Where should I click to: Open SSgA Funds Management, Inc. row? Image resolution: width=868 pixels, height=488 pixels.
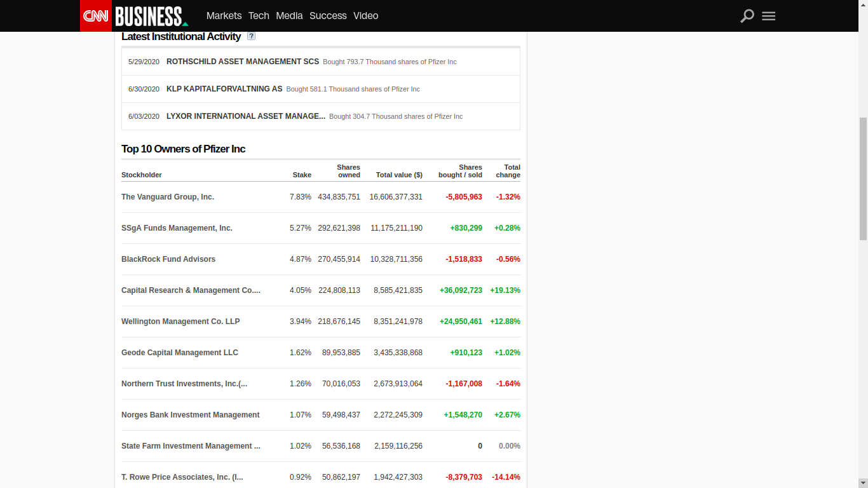177,228
